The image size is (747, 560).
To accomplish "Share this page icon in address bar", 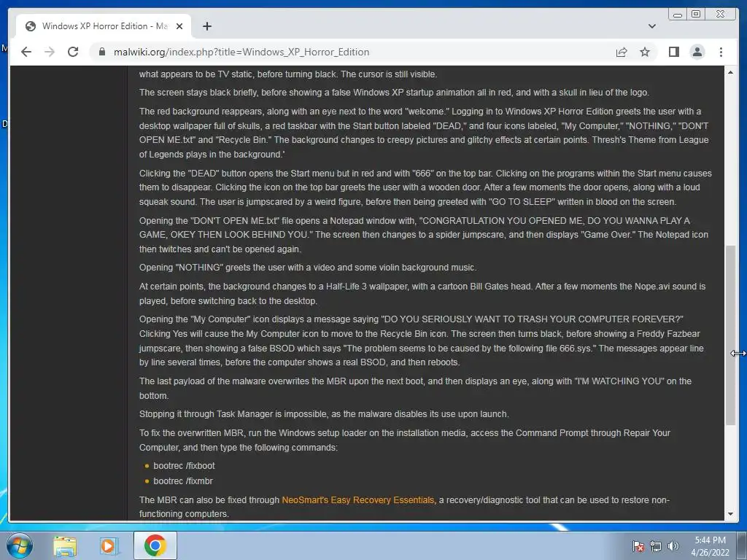I will click(622, 52).
